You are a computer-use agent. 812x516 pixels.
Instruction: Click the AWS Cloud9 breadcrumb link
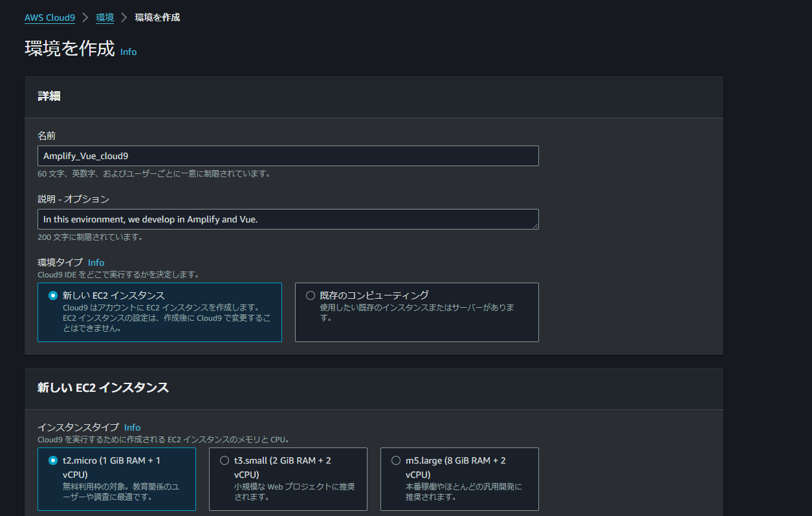click(49, 18)
